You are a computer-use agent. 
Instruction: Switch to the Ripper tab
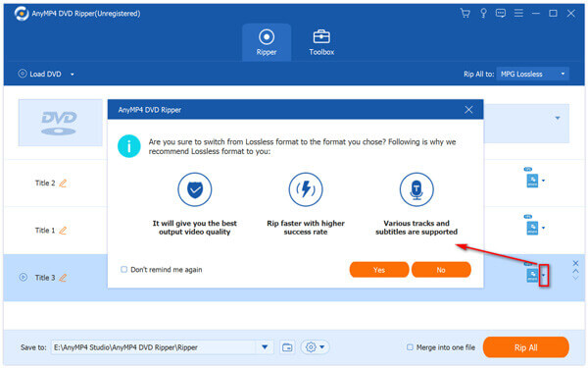coord(267,42)
